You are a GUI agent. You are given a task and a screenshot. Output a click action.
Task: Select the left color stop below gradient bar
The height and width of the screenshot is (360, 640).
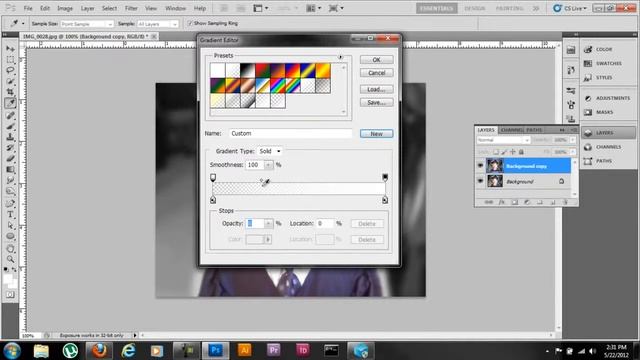click(x=213, y=200)
